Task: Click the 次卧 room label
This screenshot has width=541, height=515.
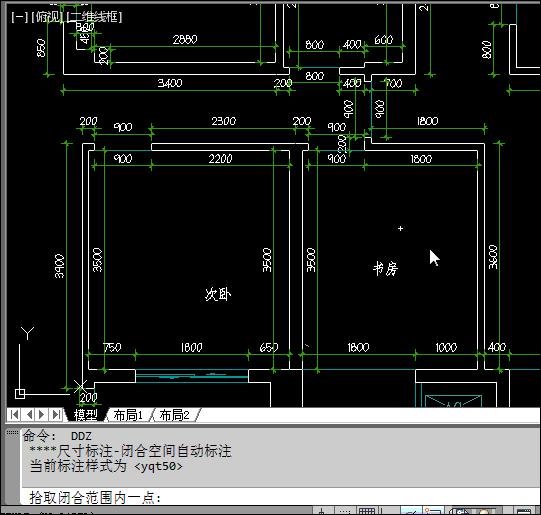Action: [x=218, y=294]
